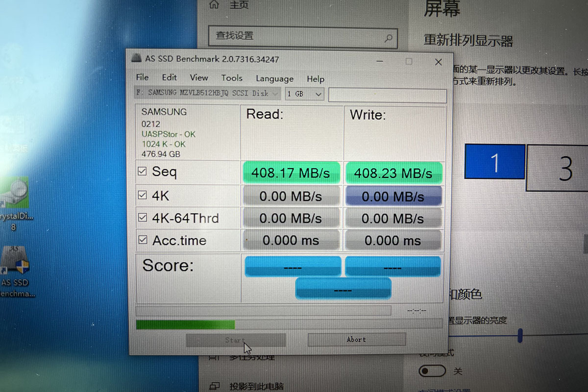Viewport: 588px width, 392px height.
Task: Click the magnifier icon in the Settings search box
Action: pos(388,37)
